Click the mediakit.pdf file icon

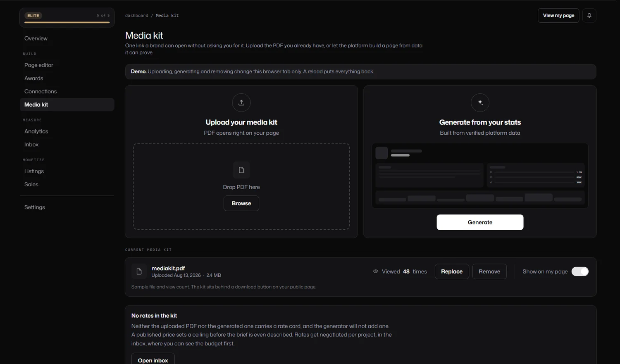[x=139, y=271]
